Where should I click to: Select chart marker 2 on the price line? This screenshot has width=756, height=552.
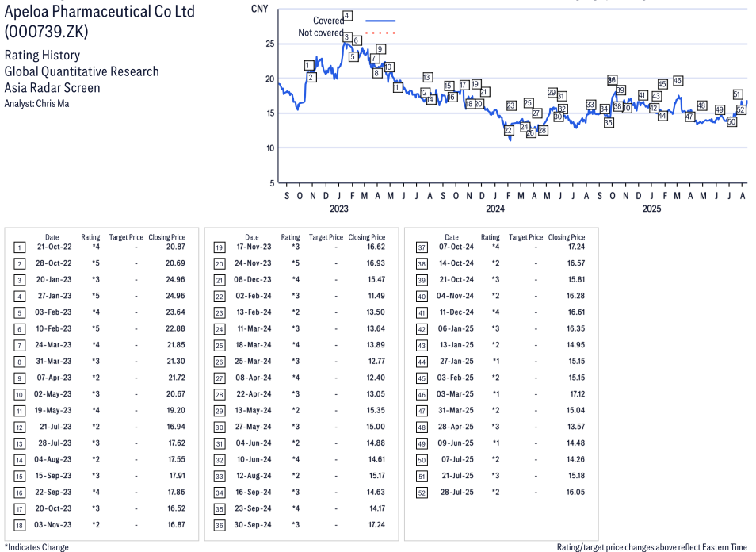311,77
